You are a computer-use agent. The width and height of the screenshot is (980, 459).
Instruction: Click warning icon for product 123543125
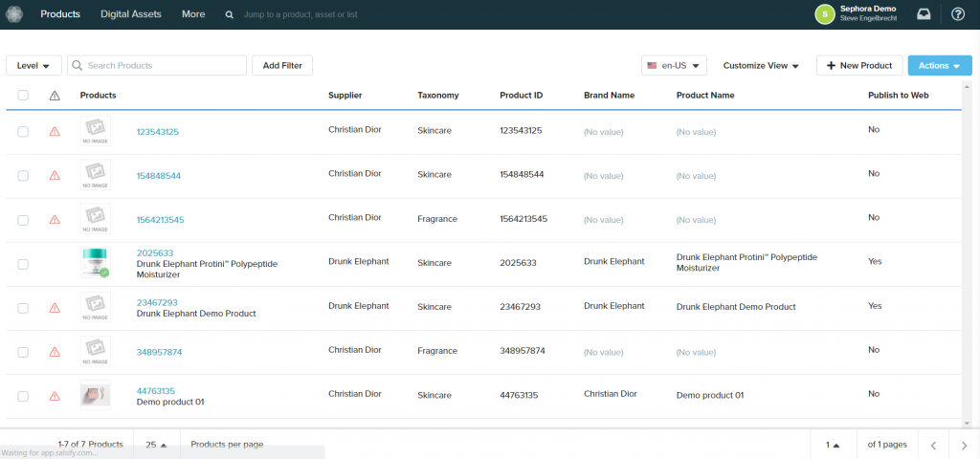tap(55, 132)
